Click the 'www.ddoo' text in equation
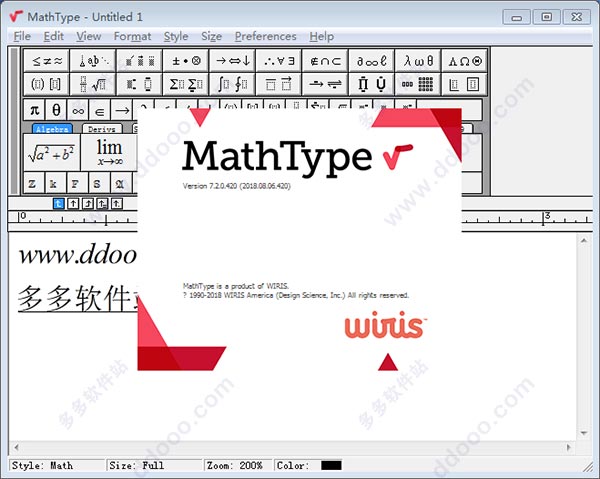Image resolution: width=600 pixels, height=479 pixels. point(78,254)
